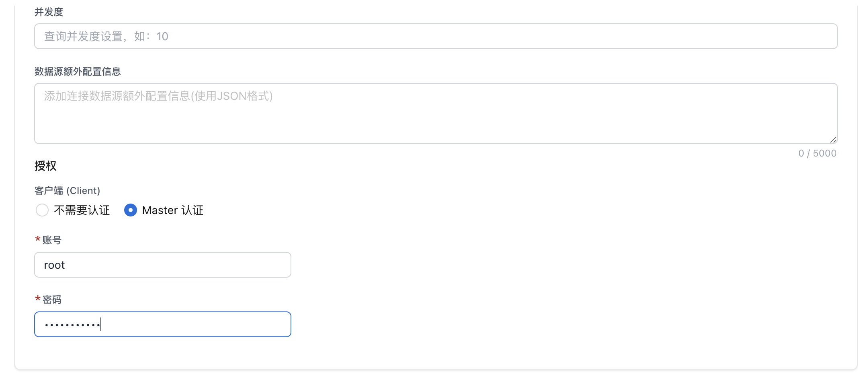Screen dimensions: 868x375
Task: Focus the 账号 field containing root
Action: pos(162,265)
